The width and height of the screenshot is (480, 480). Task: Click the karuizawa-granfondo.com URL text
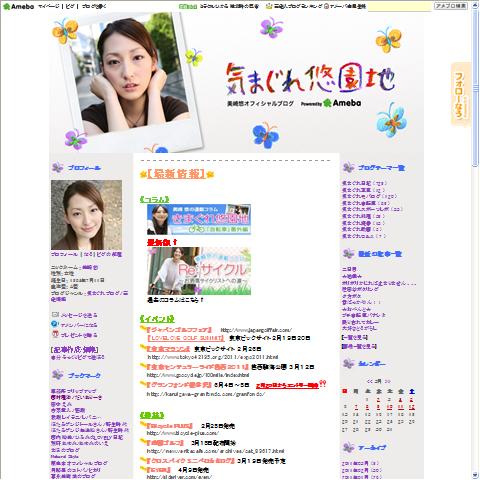tap(206, 394)
